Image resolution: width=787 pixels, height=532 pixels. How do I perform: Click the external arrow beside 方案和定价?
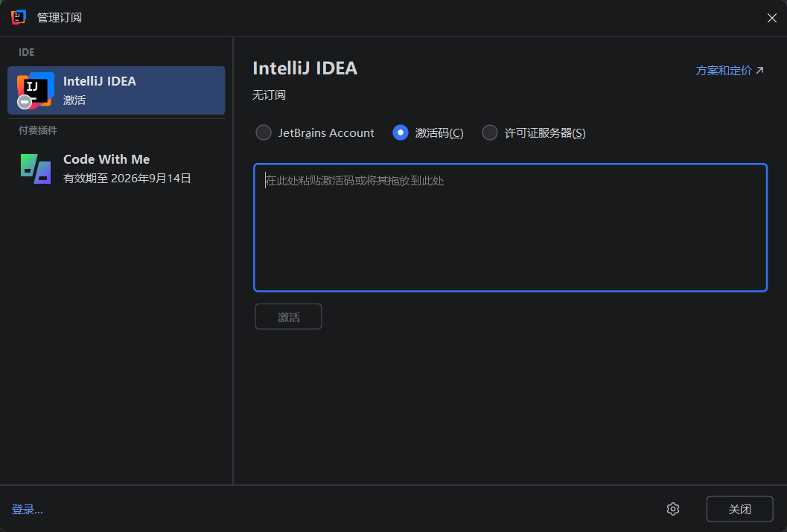[760, 71]
